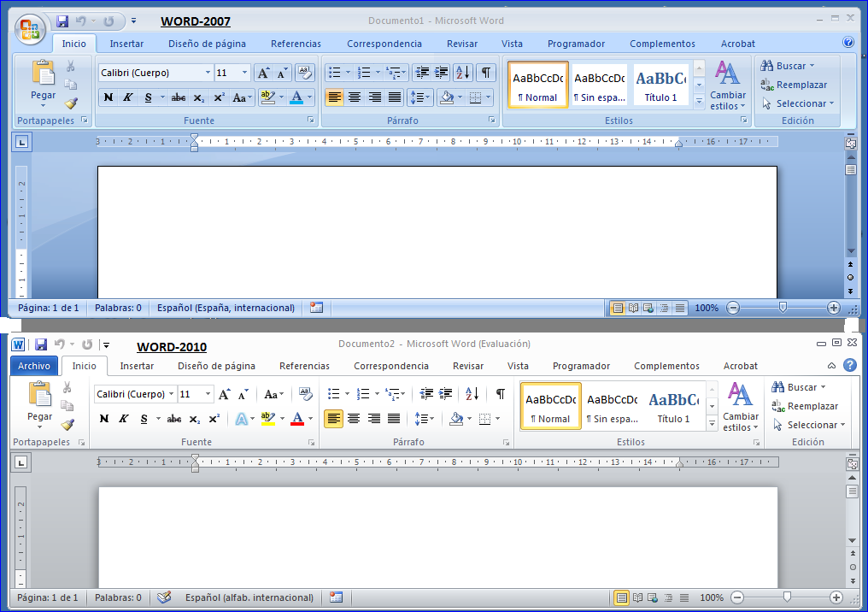Viewport: 868px width, 612px height.
Task: Click tab selector L box in Word 2007 ruler
Action: pyautogui.click(x=22, y=143)
